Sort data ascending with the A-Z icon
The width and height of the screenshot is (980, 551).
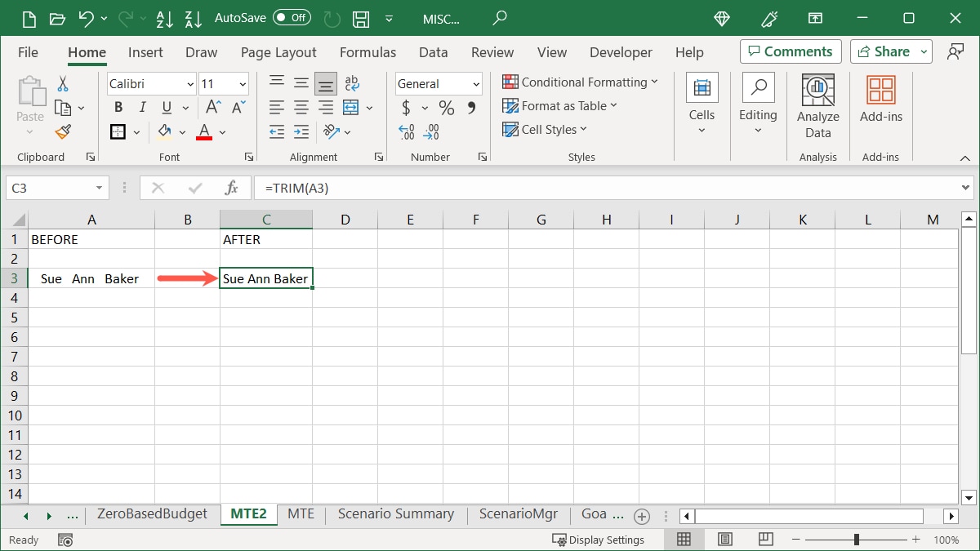pos(164,18)
